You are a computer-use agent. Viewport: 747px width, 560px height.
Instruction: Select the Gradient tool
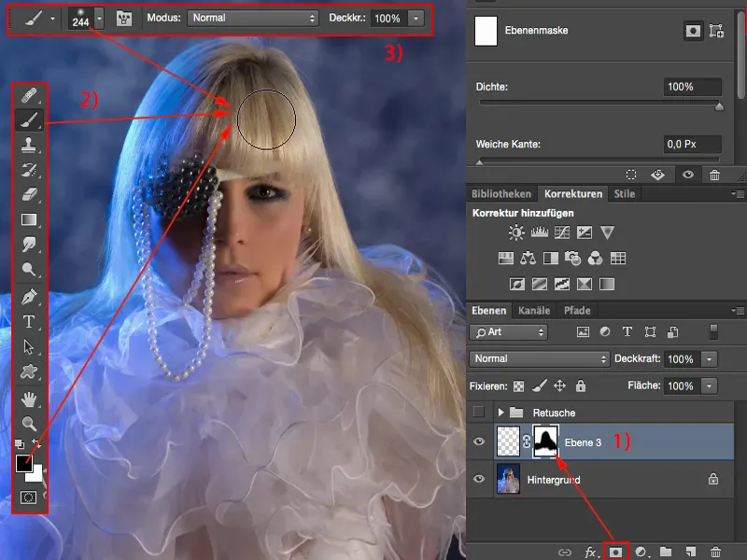(29, 219)
